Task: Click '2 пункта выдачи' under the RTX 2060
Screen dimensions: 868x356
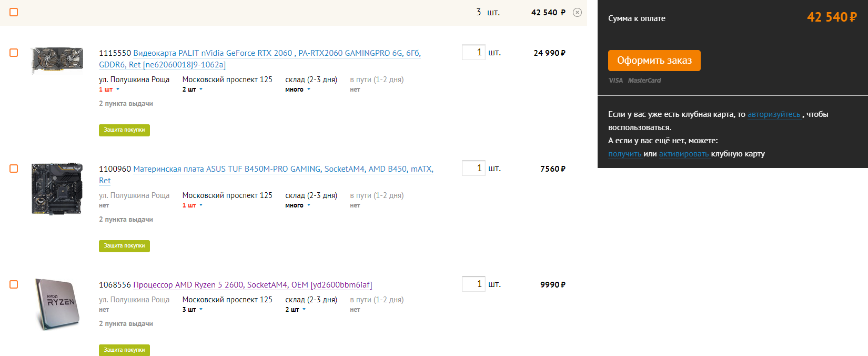Action: coord(126,104)
